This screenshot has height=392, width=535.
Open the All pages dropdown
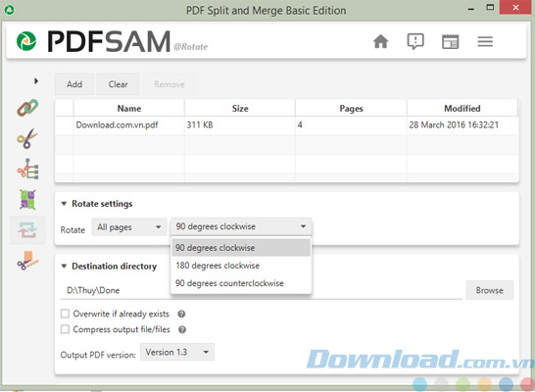[129, 227]
